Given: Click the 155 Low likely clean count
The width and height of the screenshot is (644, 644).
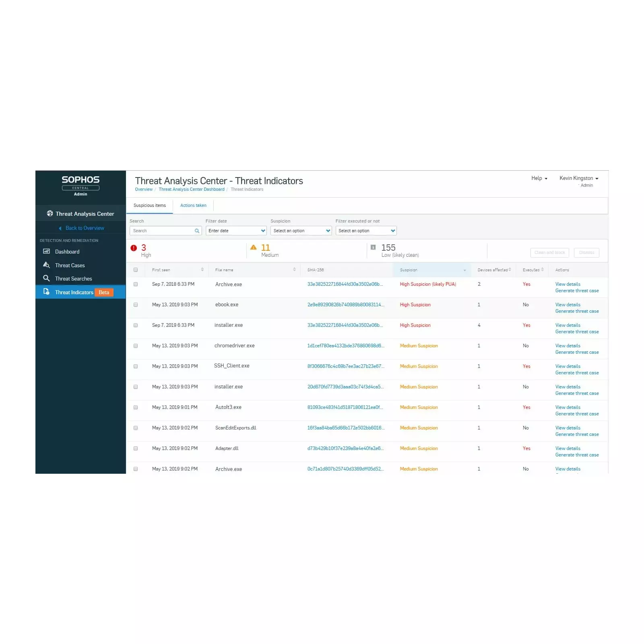Looking at the screenshot, I should [x=388, y=248].
